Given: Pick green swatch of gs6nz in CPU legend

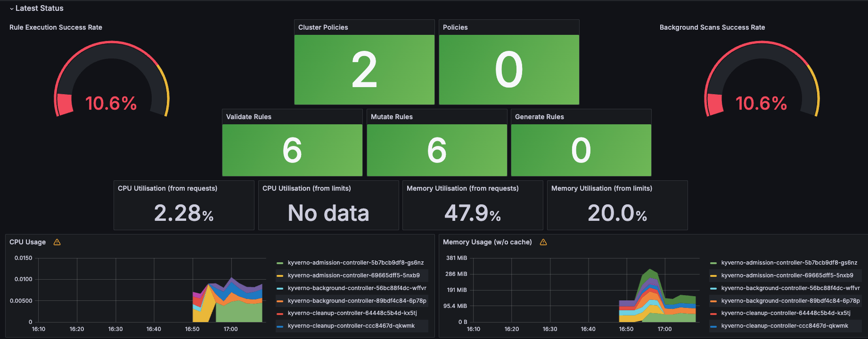Looking at the screenshot, I should pos(280,263).
